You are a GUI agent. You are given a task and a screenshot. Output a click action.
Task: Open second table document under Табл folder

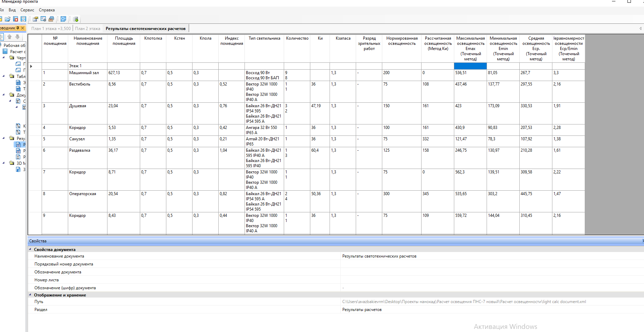(x=18, y=89)
